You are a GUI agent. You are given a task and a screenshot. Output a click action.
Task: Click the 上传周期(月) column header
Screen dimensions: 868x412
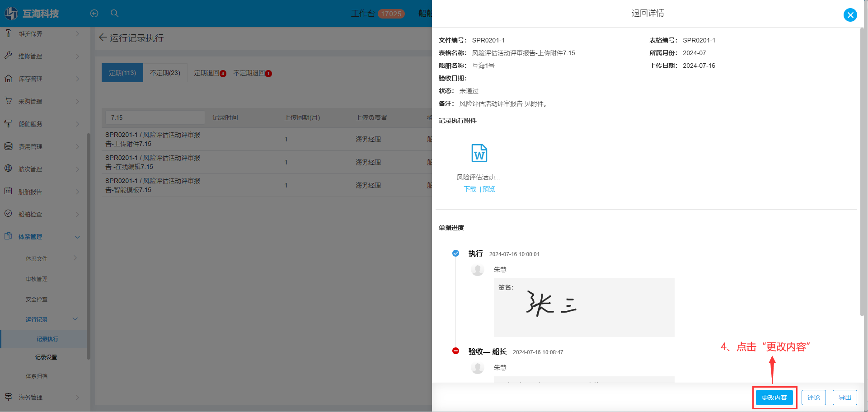pos(302,117)
